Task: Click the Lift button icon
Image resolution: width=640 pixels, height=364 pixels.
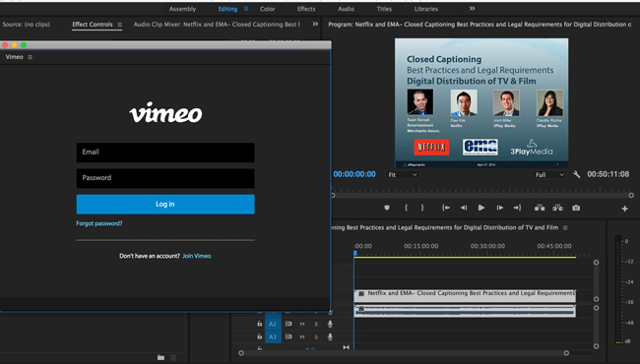Action: [540, 208]
